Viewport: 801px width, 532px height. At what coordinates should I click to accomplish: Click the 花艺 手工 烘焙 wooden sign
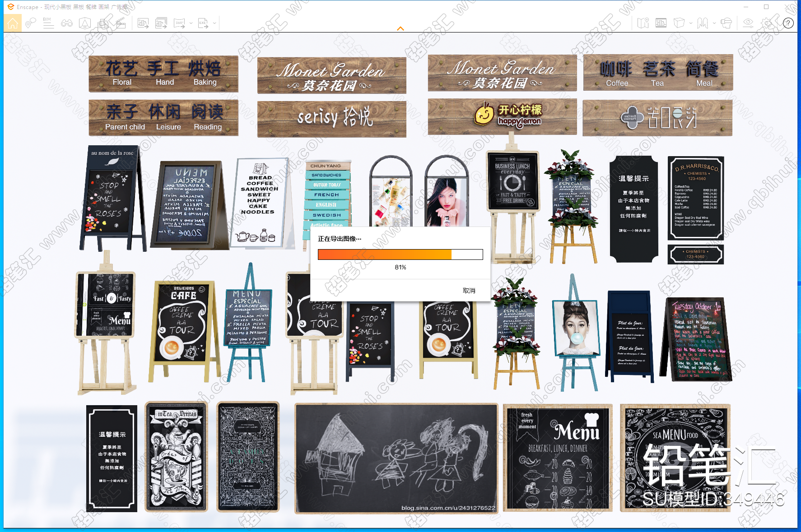163,74
